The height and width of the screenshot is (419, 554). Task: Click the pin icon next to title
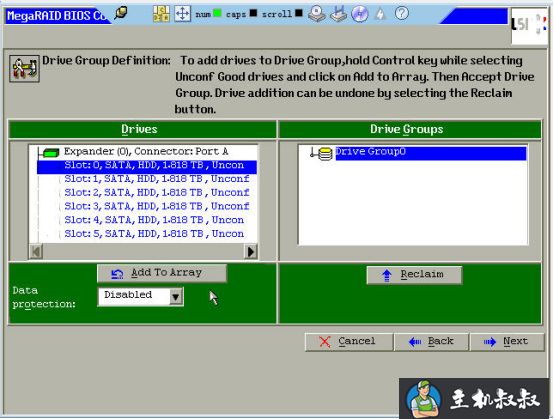121,13
